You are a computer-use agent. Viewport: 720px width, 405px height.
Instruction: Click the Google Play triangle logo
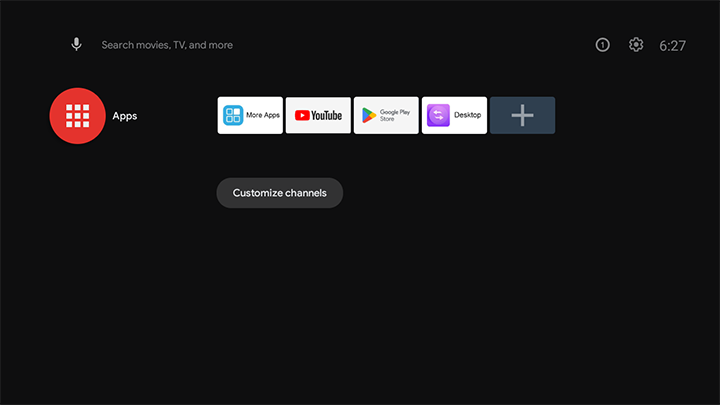369,115
